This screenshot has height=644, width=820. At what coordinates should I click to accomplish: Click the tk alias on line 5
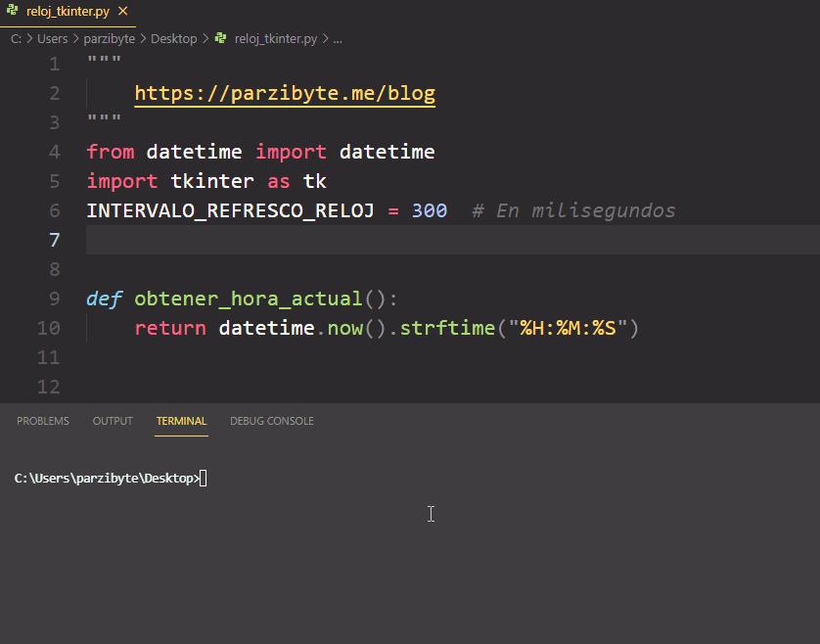[315, 181]
